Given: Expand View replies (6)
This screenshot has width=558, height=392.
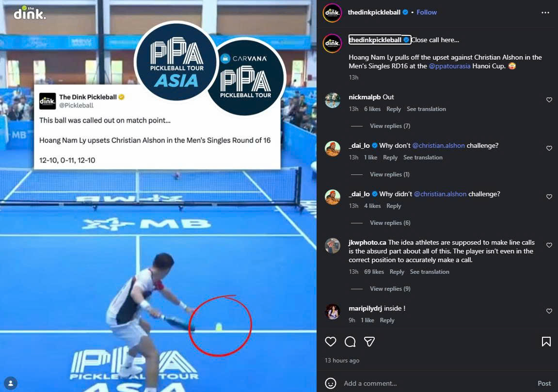Looking at the screenshot, I should point(390,223).
